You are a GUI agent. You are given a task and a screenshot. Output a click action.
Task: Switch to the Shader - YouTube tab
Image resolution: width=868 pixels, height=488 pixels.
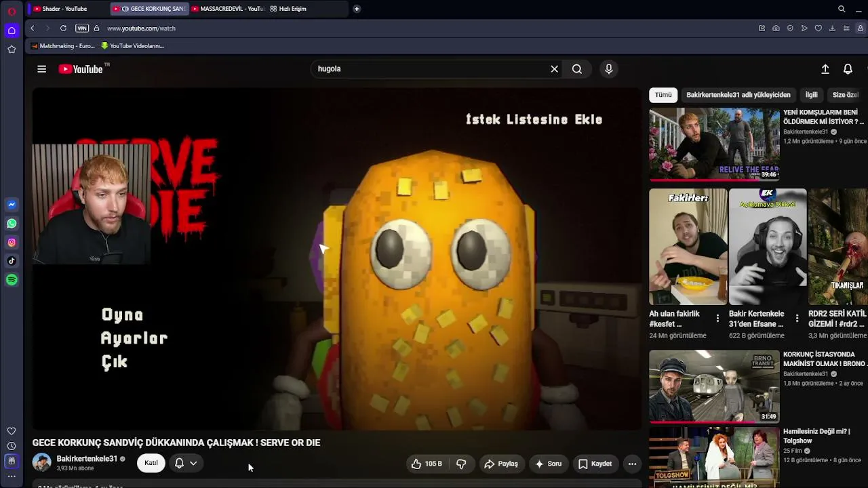pyautogui.click(x=68, y=9)
